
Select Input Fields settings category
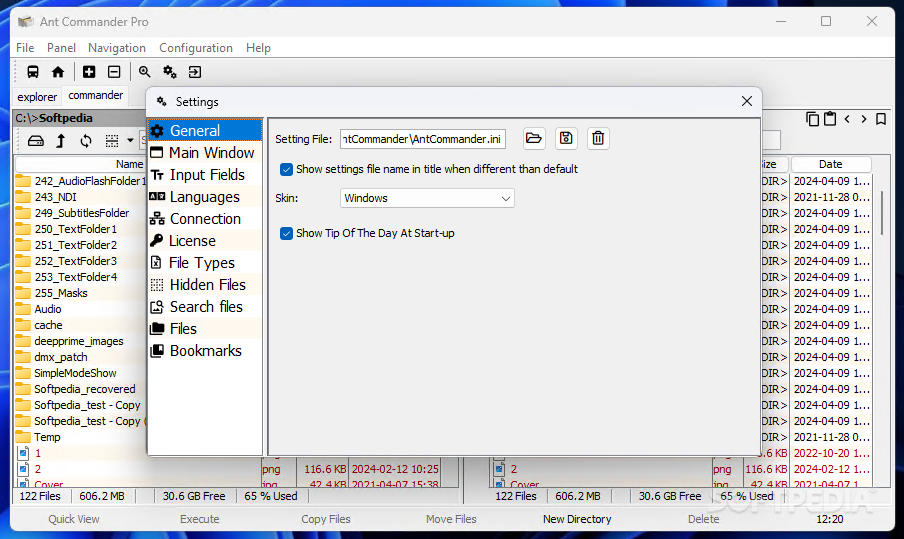point(205,175)
